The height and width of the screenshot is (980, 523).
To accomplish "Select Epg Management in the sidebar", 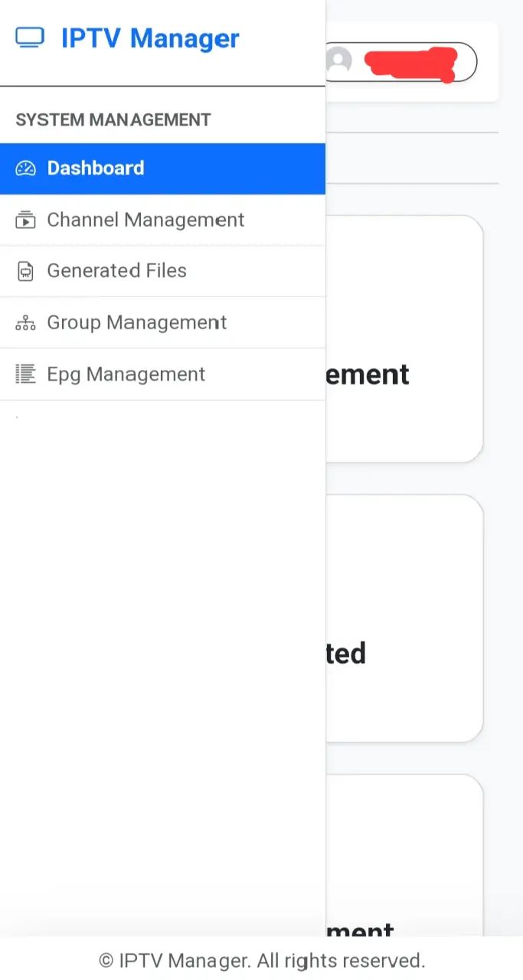I will click(x=162, y=374).
